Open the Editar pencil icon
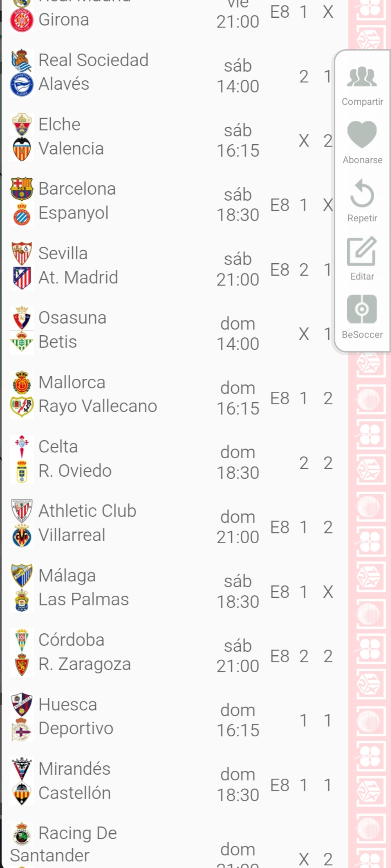Image resolution: width=391 pixels, height=868 pixels. [x=362, y=251]
